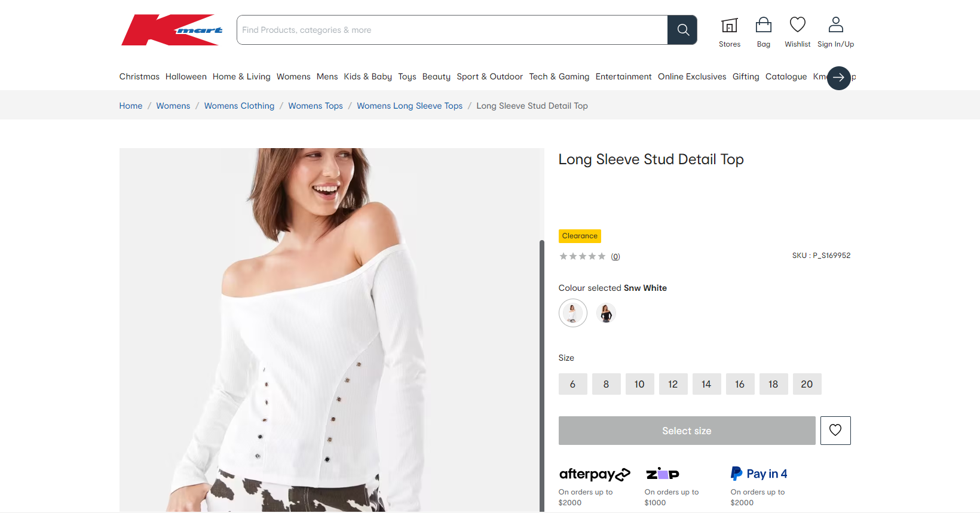Go to Womens Long Sleeve Tops breadcrumb
The width and height of the screenshot is (980, 513).
(x=409, y=106)
